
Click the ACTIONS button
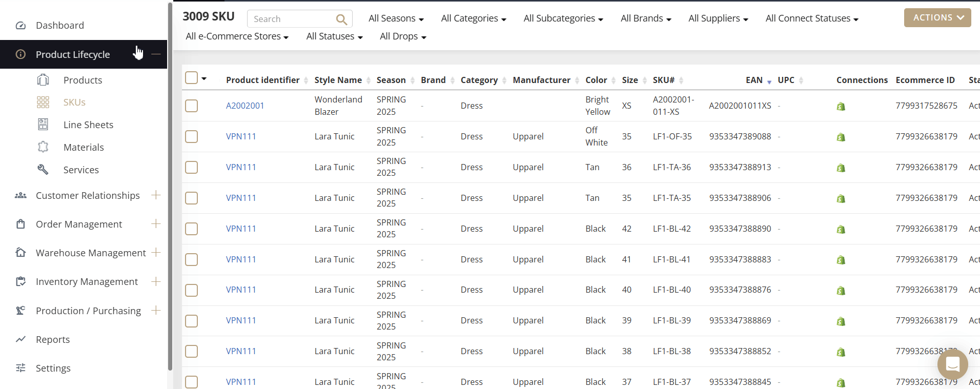click(937, 17)
